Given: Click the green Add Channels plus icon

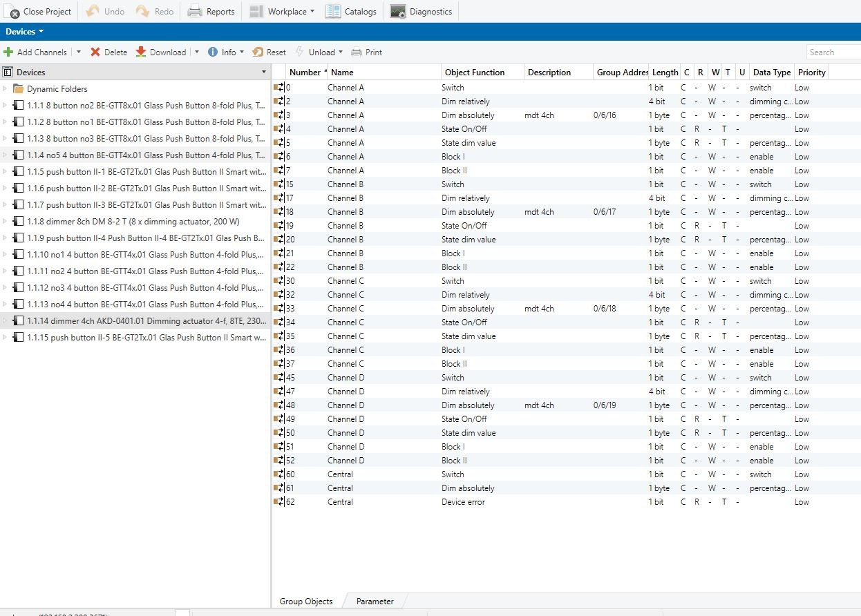Looking at the screenshot, I should click(x=8, y=52).
